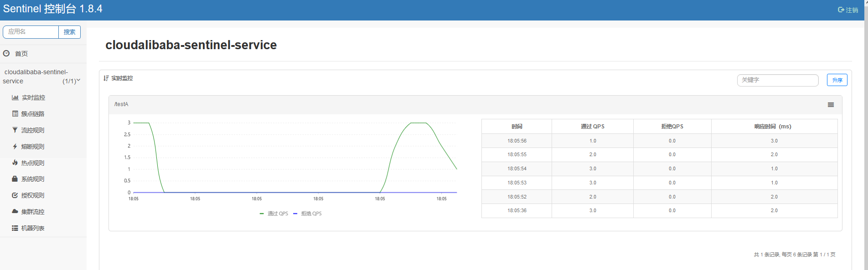
Task: Click the list icon for 机器列表
Action: point(15,228)
